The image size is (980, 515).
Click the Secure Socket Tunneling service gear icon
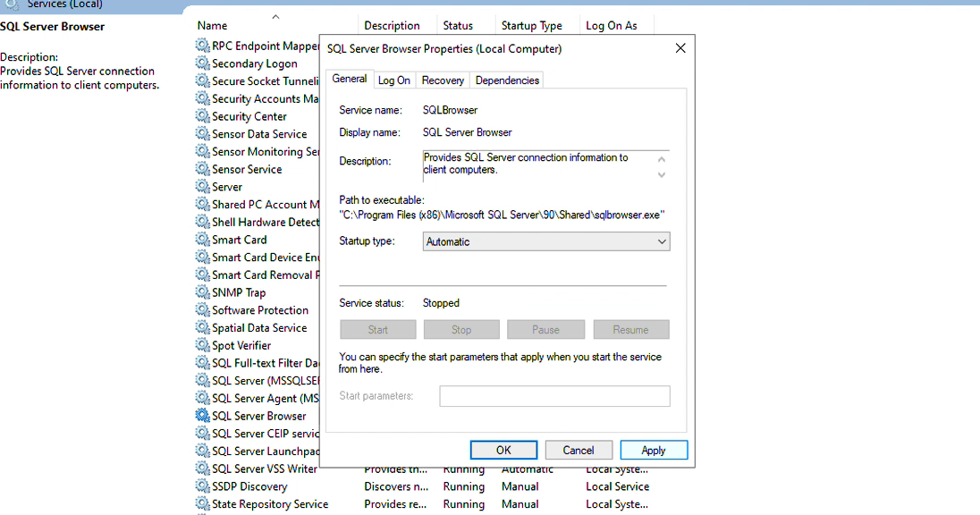click(202, 80)
